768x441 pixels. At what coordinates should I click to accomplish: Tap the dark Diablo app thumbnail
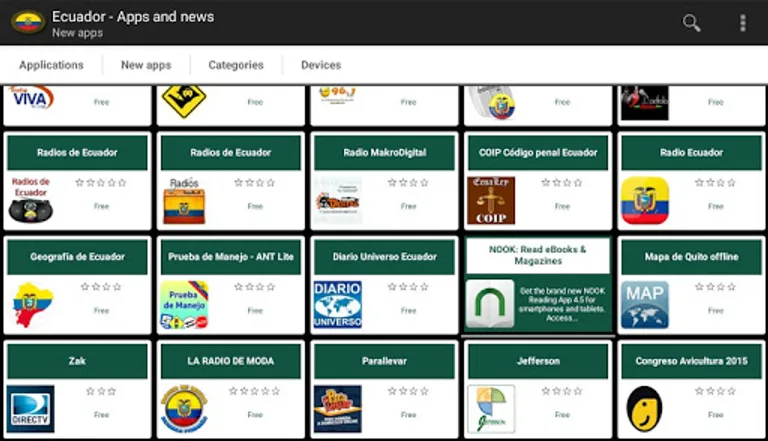coord(645,103)
